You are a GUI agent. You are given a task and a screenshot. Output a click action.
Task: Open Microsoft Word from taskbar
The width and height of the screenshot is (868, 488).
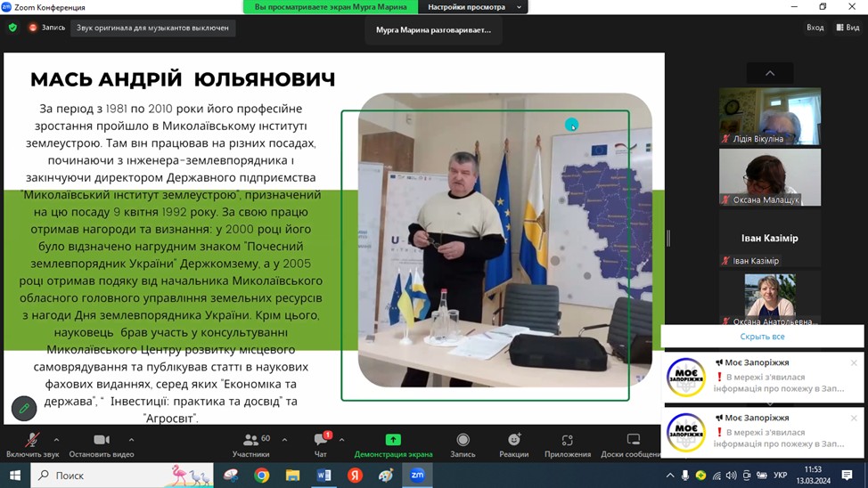pyautogui.click(x=323, y=476)
